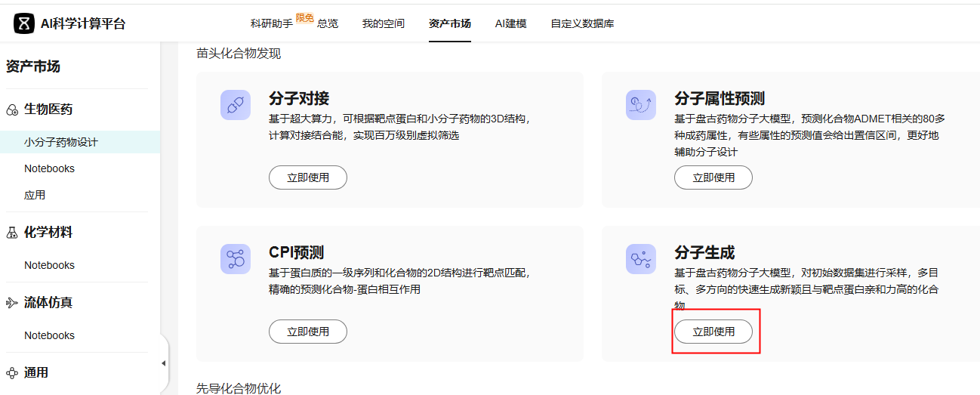Click 立即使用 under CPI预测
980x395 pixels.
(x=308, y=332)
